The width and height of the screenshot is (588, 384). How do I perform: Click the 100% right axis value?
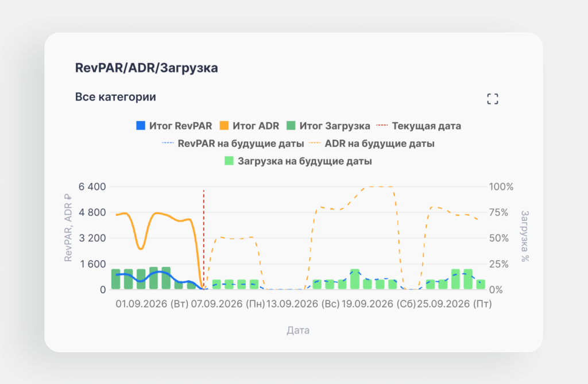[501, 187]
